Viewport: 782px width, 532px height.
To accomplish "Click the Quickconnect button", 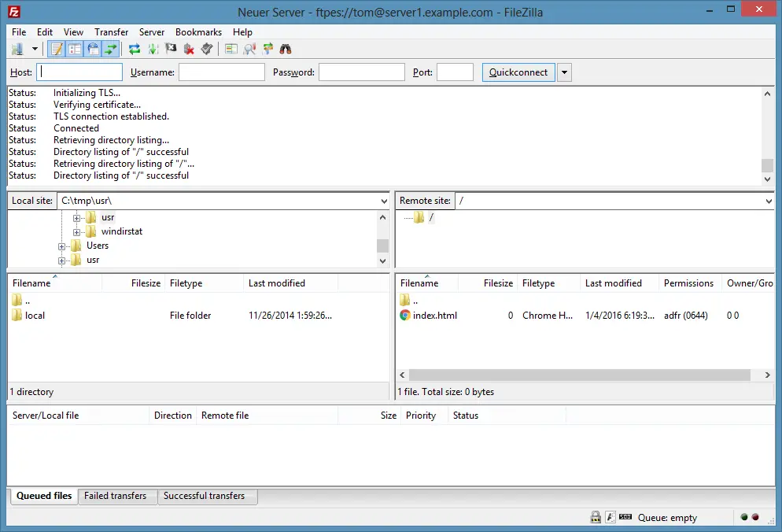I will pos(518,72).
